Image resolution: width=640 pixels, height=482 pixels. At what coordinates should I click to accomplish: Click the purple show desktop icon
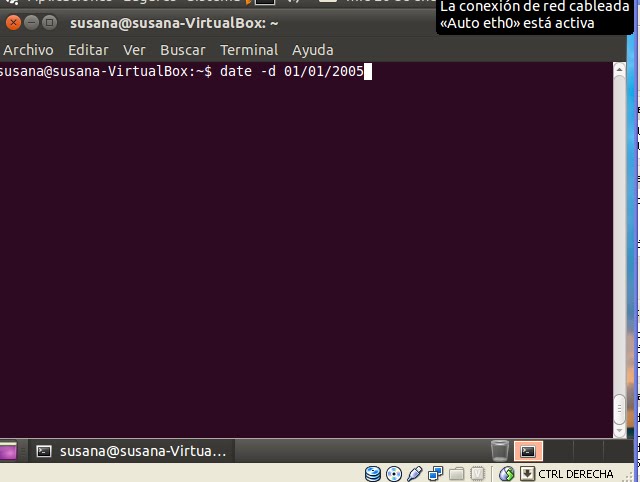pos(8,451)
